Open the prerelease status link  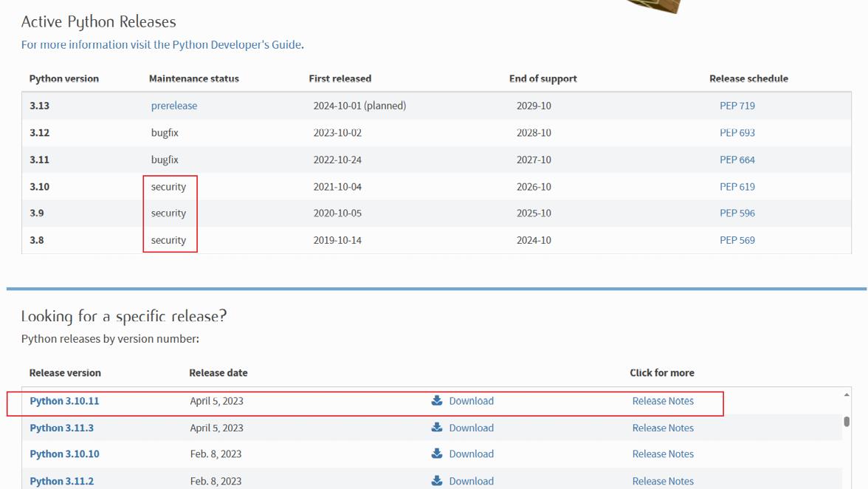point(174,105)
